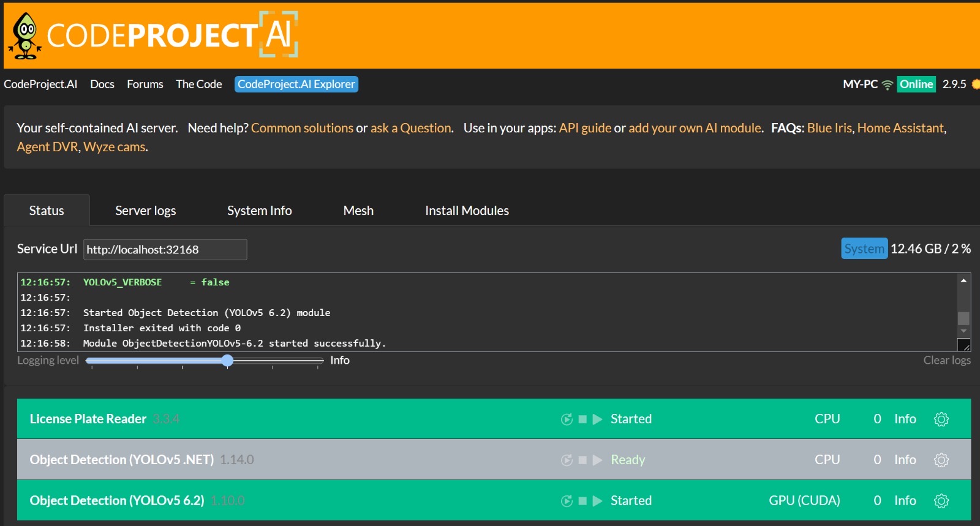The height and width of the screenshot is (526, 980).
Task: Follow the ask a Question link
Action: (x=411, y=128)
